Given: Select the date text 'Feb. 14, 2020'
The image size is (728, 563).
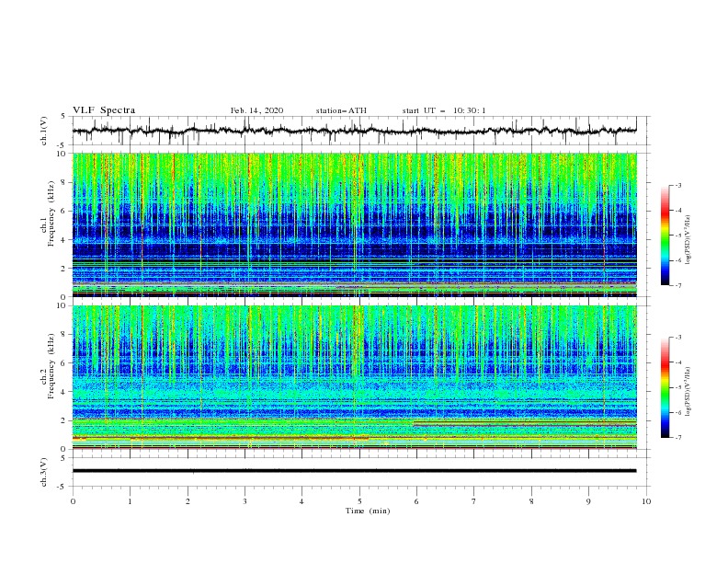Looking at the screenshot, I should (256, 110).
